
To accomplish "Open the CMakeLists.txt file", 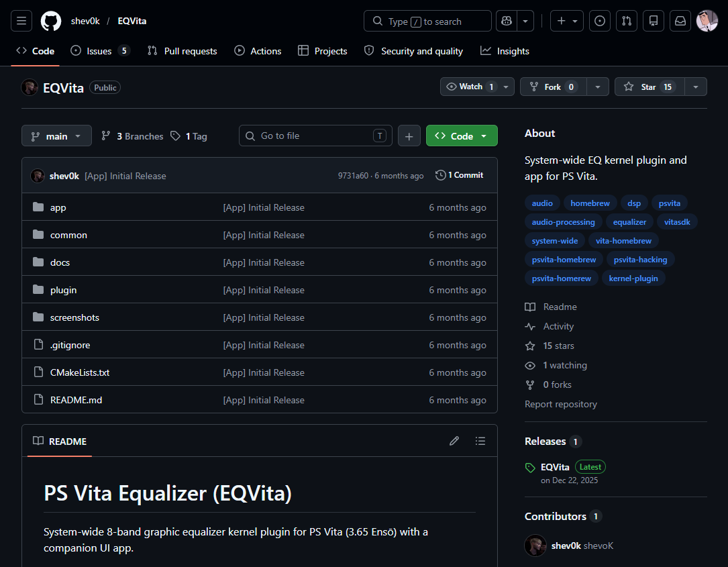I will pyautogui.click(x=80, y=372).
